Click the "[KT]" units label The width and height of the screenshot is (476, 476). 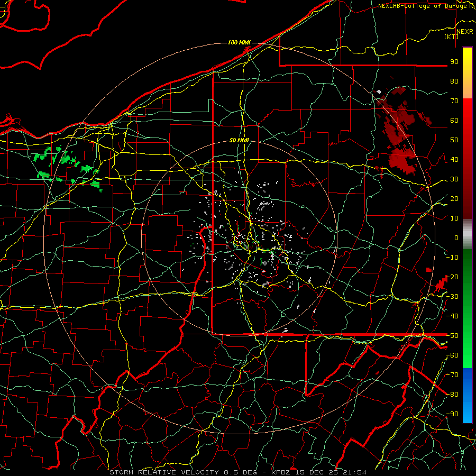[x=452, y=36]
